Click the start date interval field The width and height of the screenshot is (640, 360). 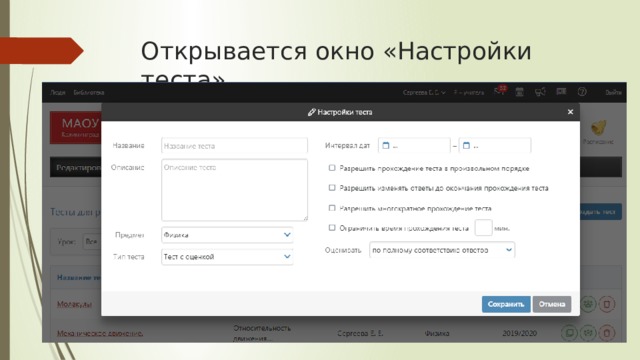click(414, 145)
